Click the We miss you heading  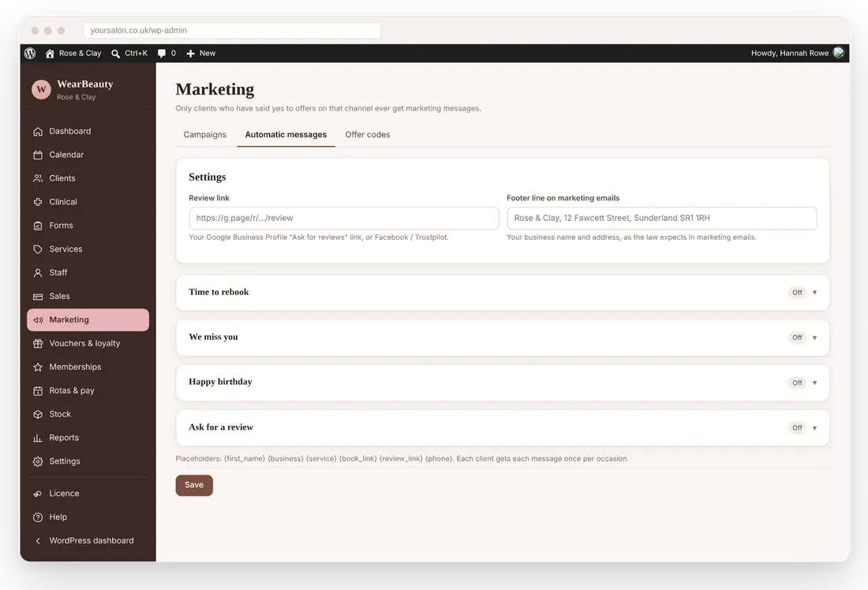pos(213,337)
